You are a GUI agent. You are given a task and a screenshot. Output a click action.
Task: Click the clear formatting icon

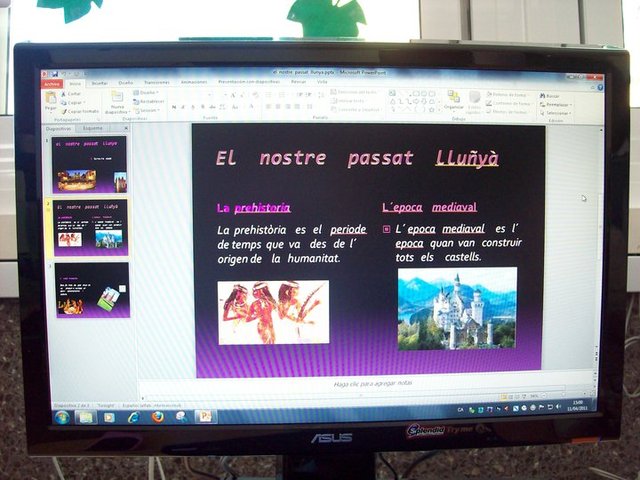point(256,95)
